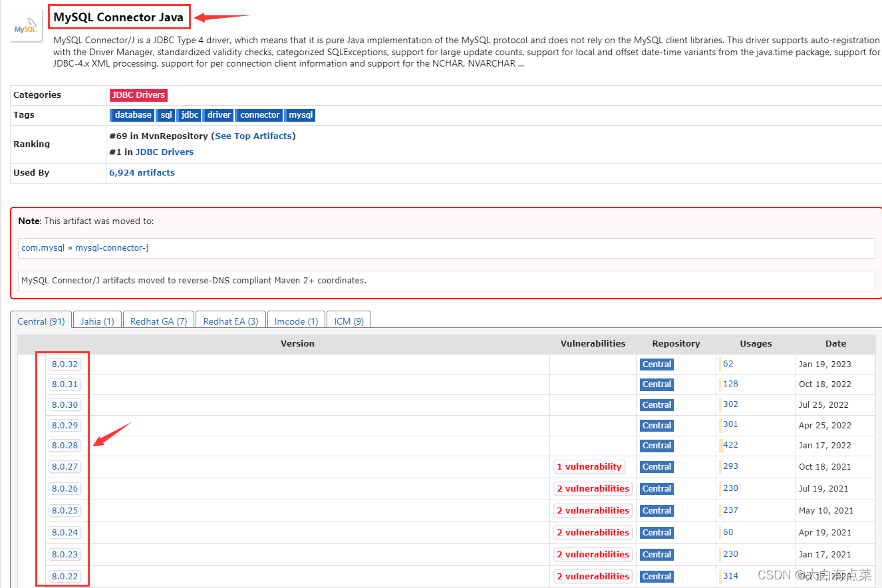View 2 vulnerabilities for version 8.0.24

tap(593, 533)
